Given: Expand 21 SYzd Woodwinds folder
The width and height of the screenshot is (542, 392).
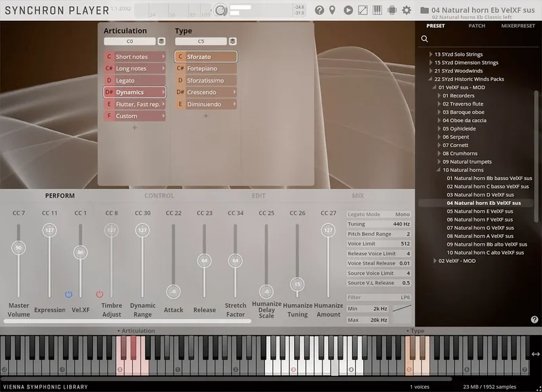Looking at the screenshot, I should tap(431, 71).
